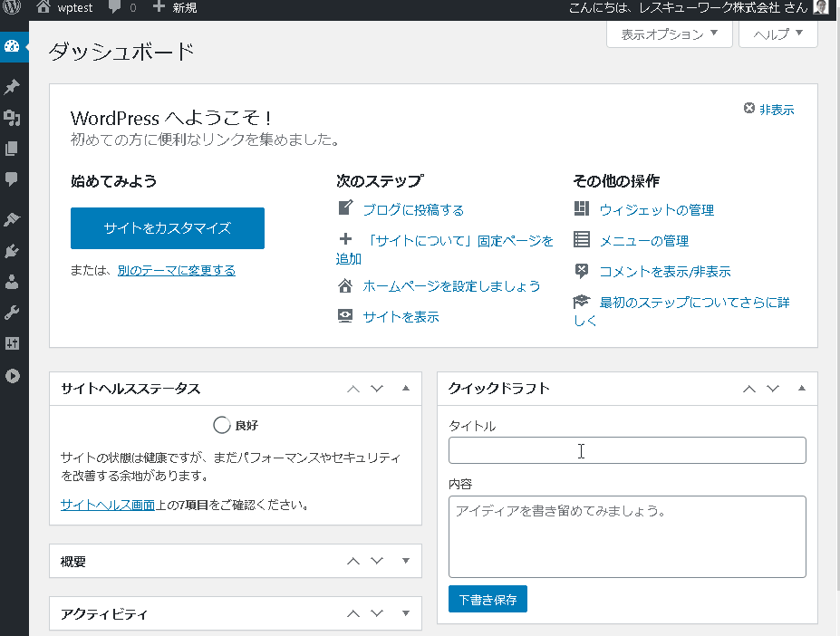Click the monitor icon beside サイトを表示
The image size is (840, 636).
coord(345,316)
